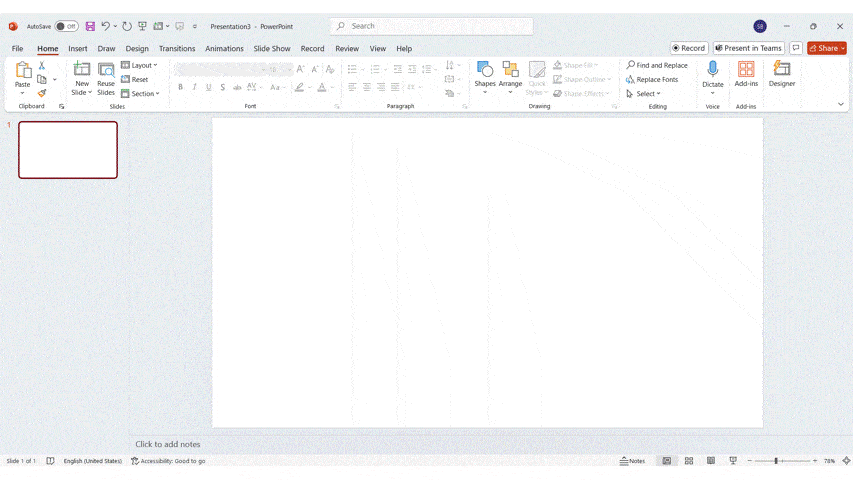Click Present in Teams button
This screenshot has height=480, width=853.
click(x=749, y=48)
